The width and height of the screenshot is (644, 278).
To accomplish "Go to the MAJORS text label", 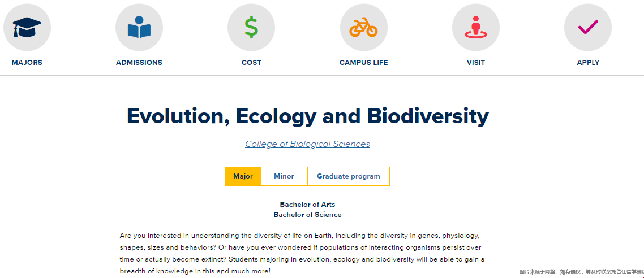I will coord(27,63).
